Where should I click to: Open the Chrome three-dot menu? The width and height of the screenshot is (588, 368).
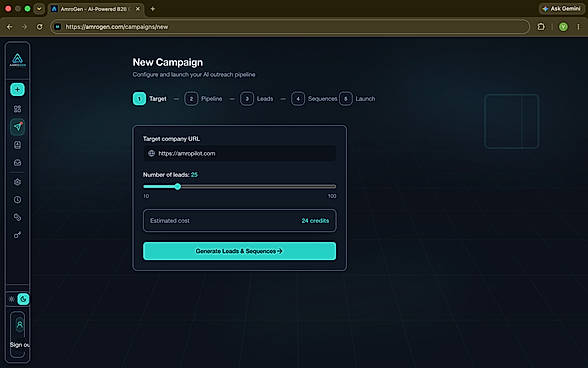click(578, 27)
